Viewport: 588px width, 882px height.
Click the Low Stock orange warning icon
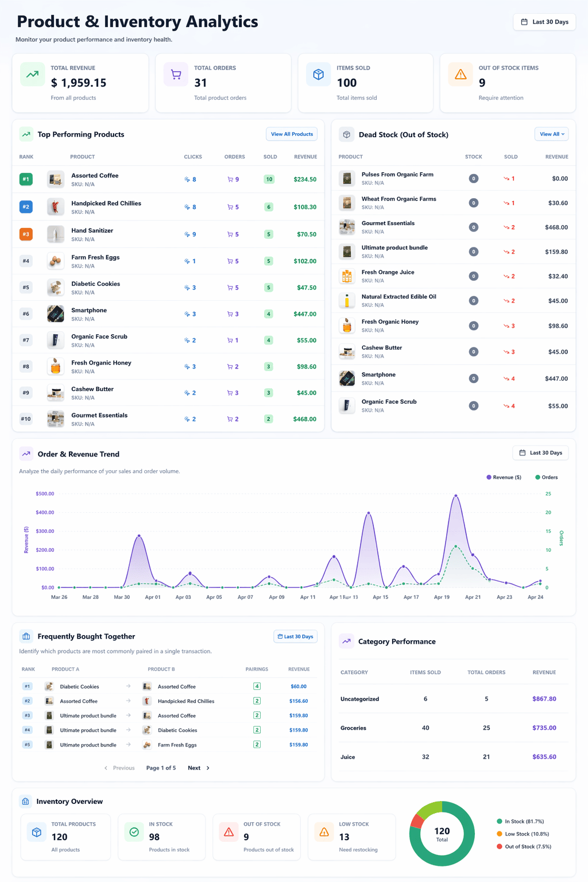click(x=324, y=832)
